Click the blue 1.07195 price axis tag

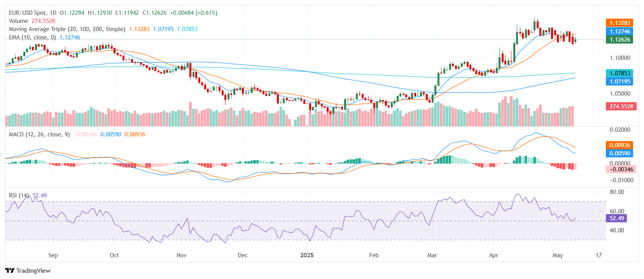(619, 82)
